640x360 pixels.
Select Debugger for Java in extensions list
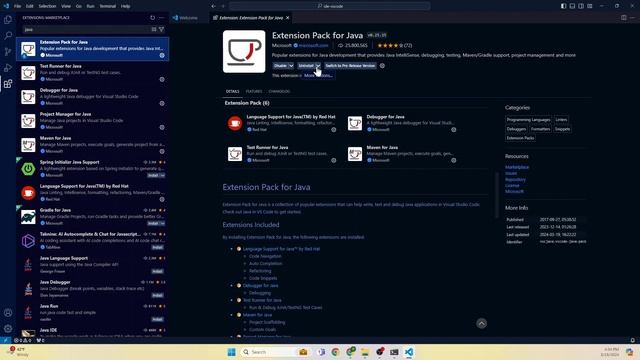tap(93, 97)
